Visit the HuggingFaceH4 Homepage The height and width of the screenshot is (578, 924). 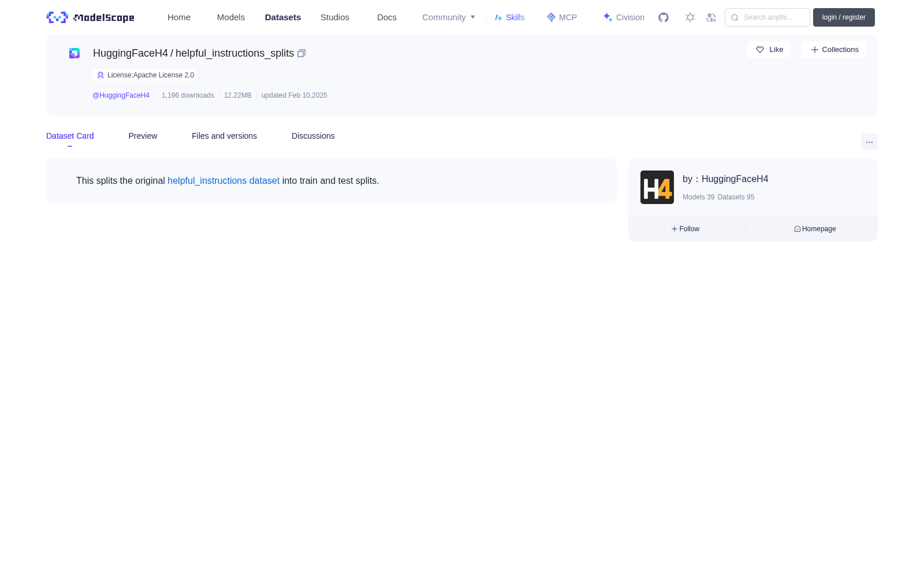click(815, 229)
